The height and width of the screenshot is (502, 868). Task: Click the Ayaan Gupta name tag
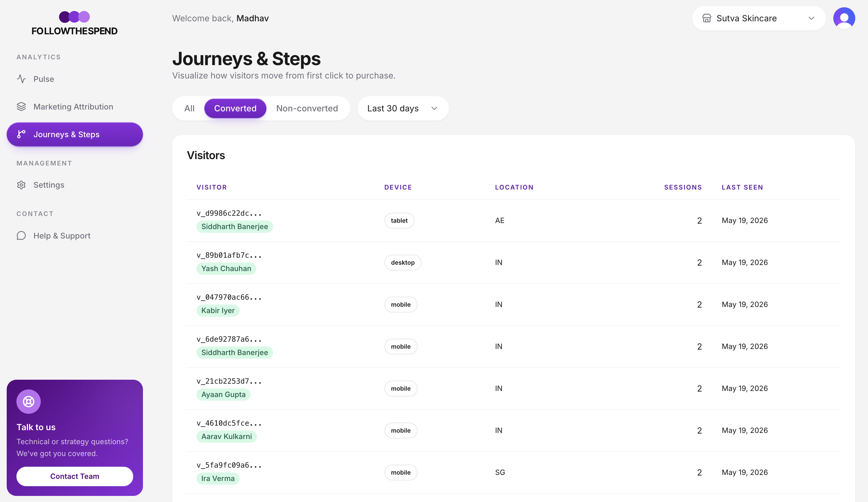224,395
